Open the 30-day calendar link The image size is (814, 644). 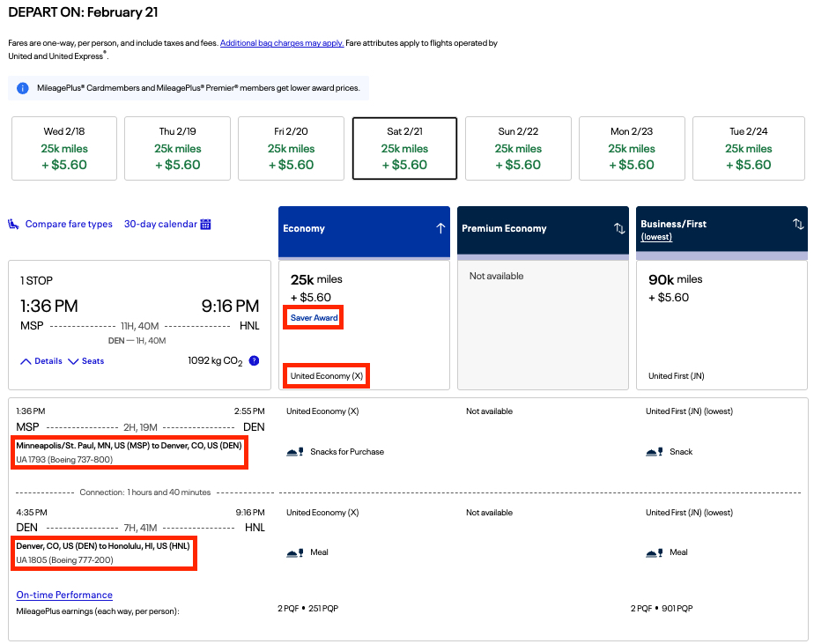coord(160,225)
